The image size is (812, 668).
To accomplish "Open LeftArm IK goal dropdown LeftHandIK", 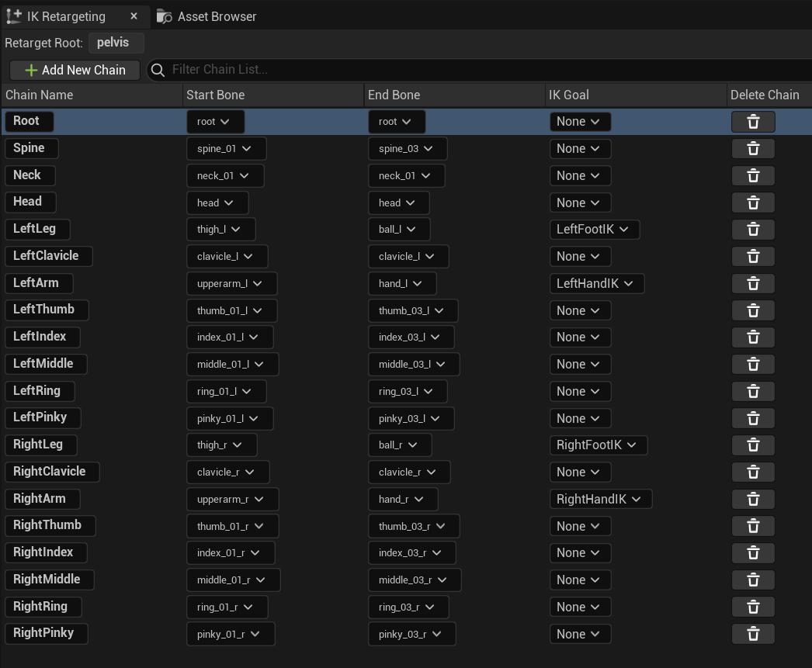I will [x=596, y=283].
